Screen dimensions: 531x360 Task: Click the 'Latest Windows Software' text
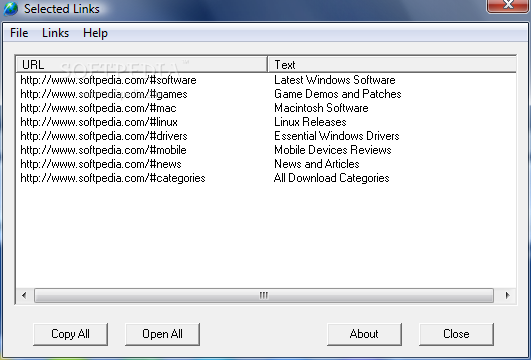pyautogui.click(x=335, y=80)
